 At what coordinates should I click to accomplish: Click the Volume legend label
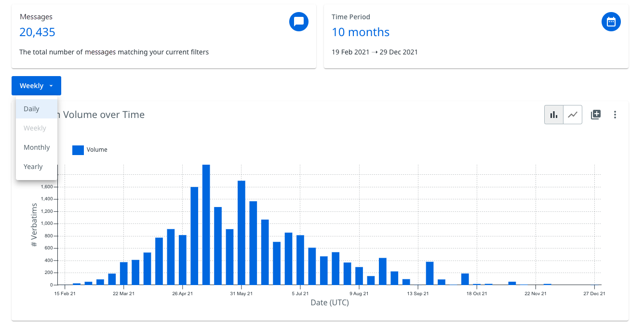click(x=97, y=150)
